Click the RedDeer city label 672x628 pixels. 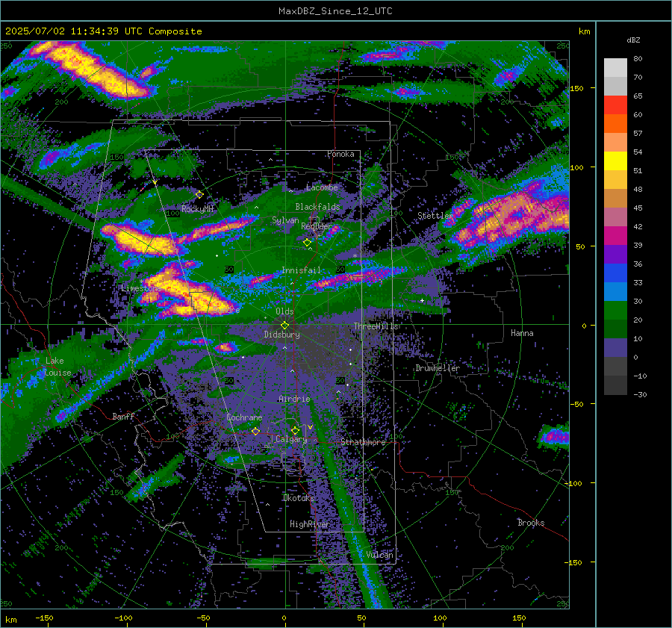pos(317,226)
